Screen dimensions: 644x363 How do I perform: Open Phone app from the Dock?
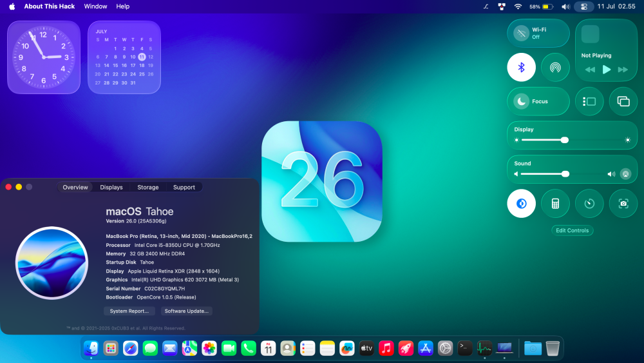pyautogui.click(x=249, y=348)
